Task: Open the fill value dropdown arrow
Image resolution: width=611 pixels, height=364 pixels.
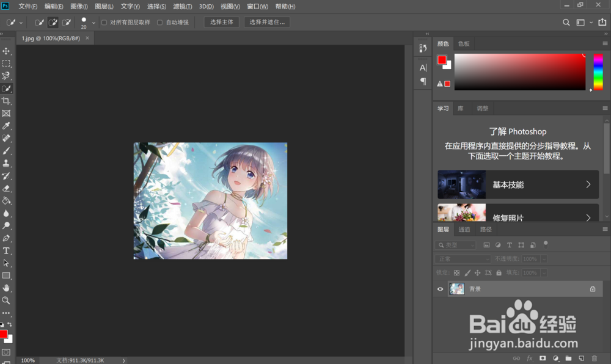Action: (x=544, y=273)
